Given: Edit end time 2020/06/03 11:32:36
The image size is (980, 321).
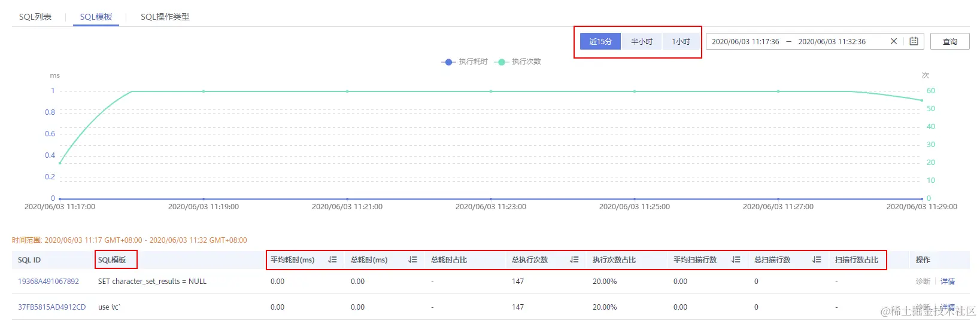Looking at the screenshot, I should 832,41.
